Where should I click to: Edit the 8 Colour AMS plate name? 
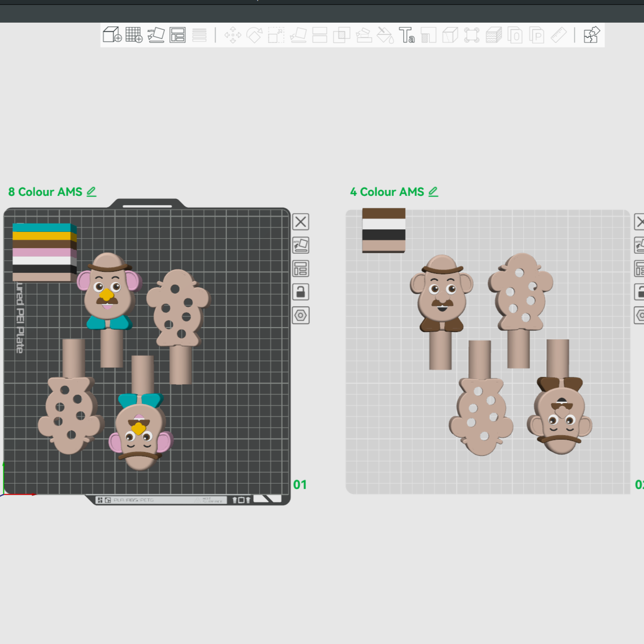pos(91,192)
